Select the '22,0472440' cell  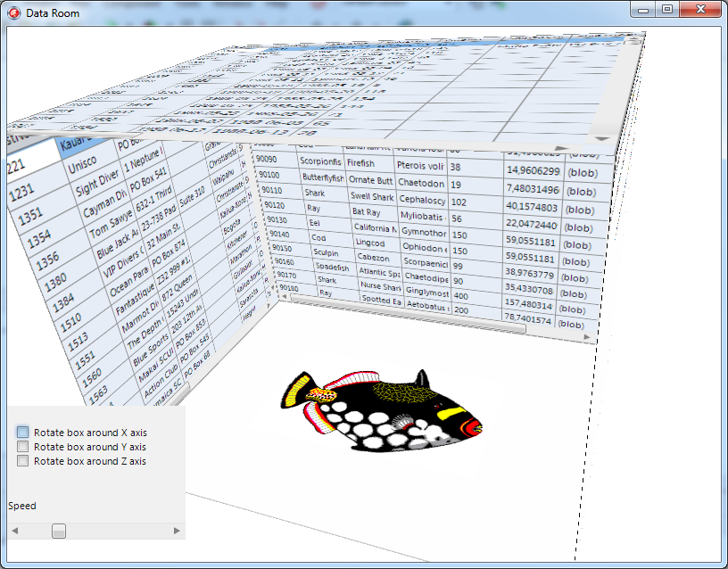[532, 224]
